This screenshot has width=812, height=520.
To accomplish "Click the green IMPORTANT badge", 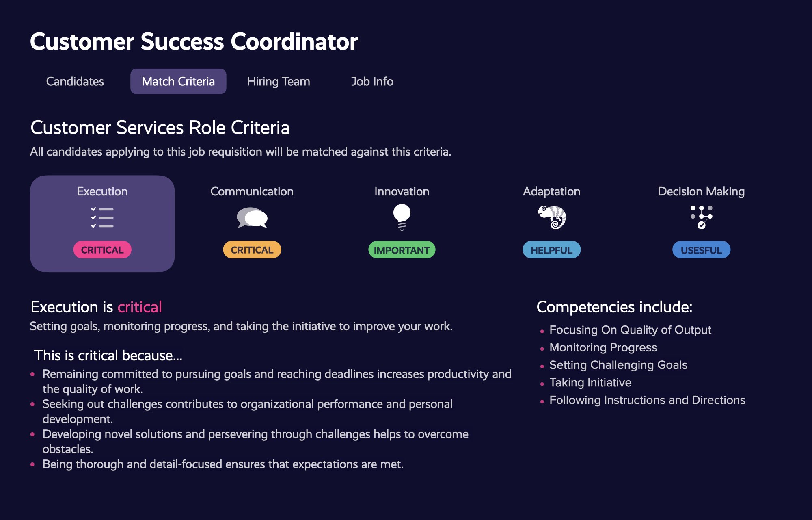I will point(402,250).
